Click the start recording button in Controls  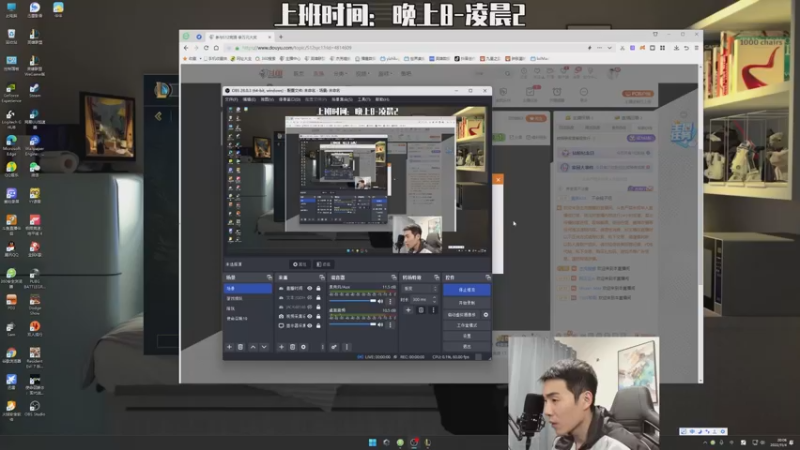467,303
